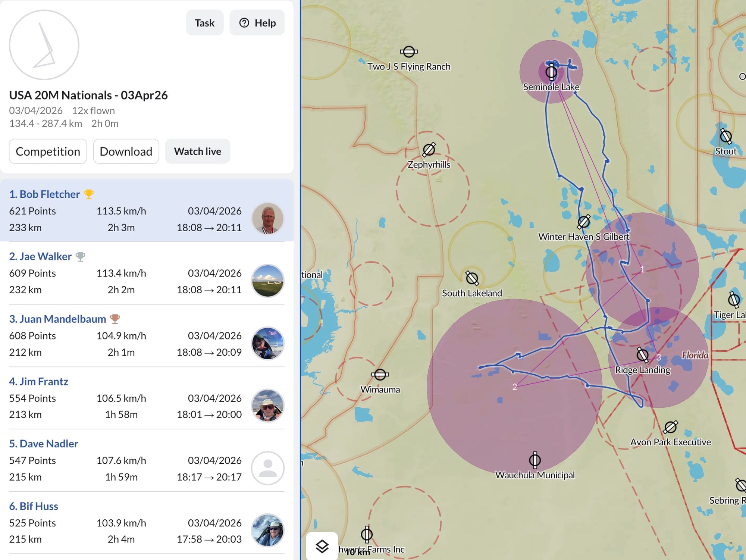Click the Wimauma airfield icon
This screenshot has width=746, height=560.
(380, 374)
